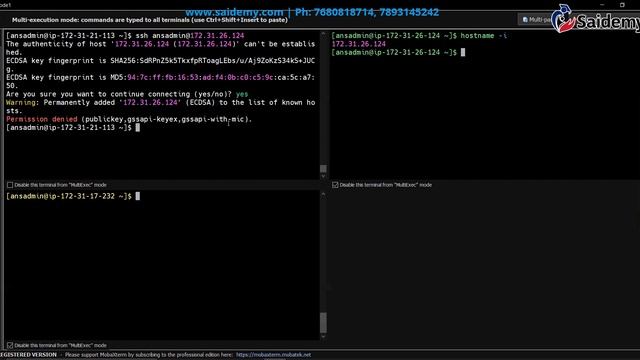Click the 'REGISTERED VERSION' status bar text

coord(28,355)
